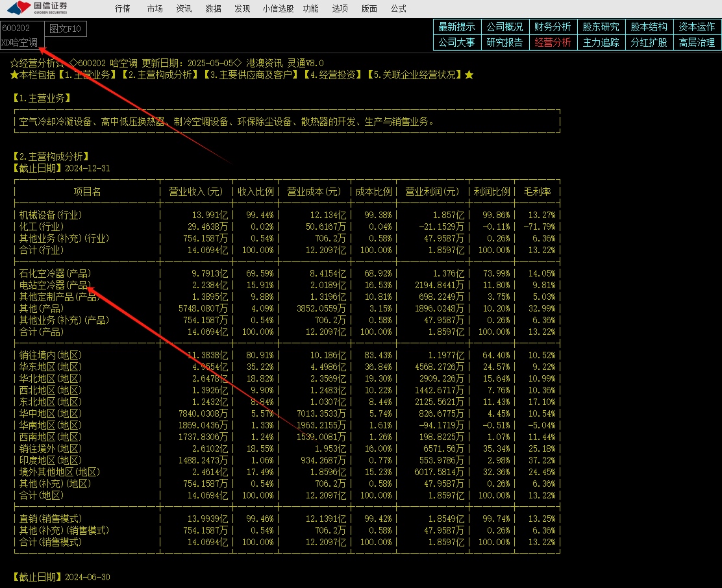Viewport: 722px width, 588px height.
Task: Switch to the 研究报告 tab
Action: coord(504,42)
